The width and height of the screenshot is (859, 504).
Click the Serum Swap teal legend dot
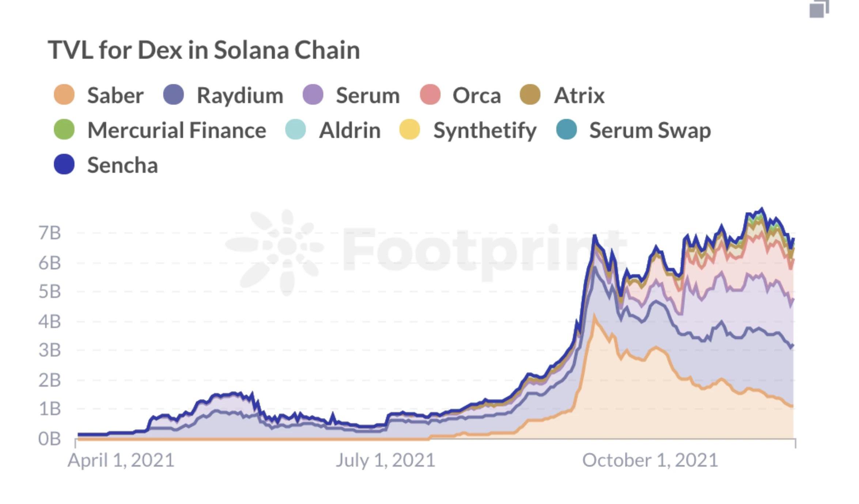click(566, 129)
